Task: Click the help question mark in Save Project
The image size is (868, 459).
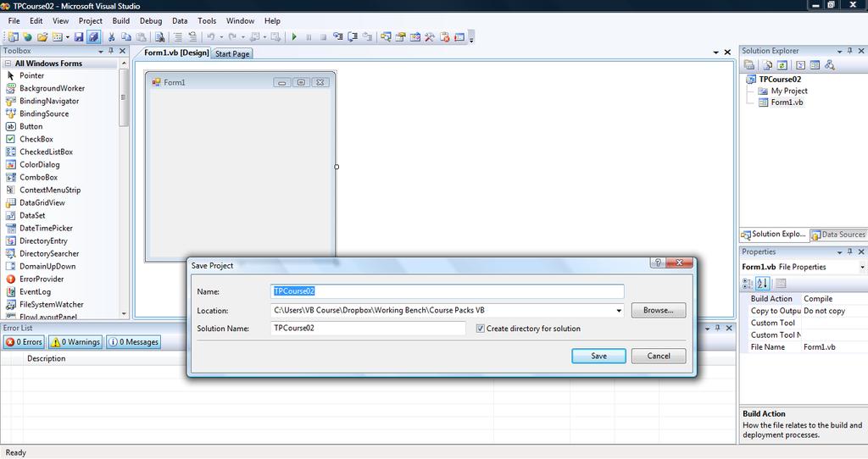Action: tap(658, 263)
